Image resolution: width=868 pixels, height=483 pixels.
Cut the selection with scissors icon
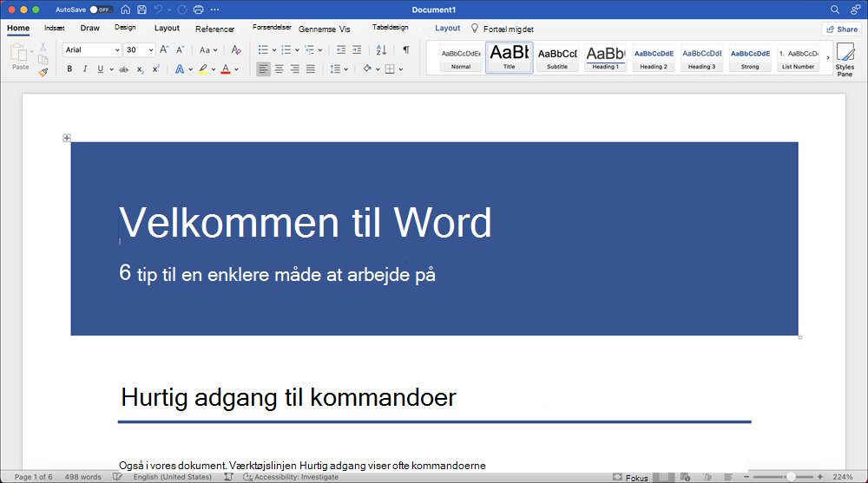pyautogui.click(x=43, y=48)
